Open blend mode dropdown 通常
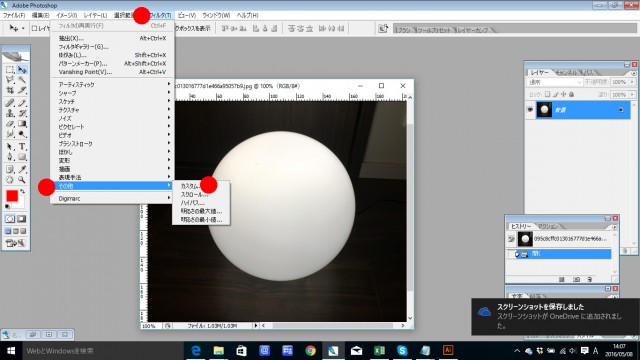640x360 pixels. click(x=554, y=82)
